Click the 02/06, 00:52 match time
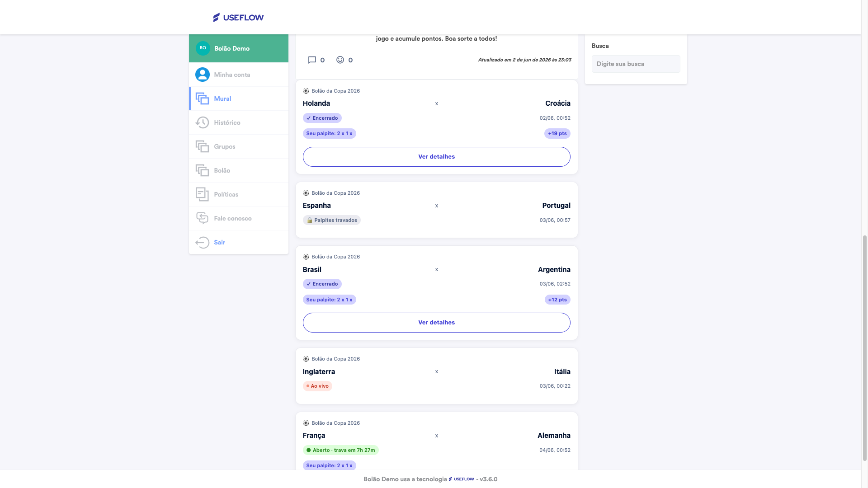 tap(555, 118)
